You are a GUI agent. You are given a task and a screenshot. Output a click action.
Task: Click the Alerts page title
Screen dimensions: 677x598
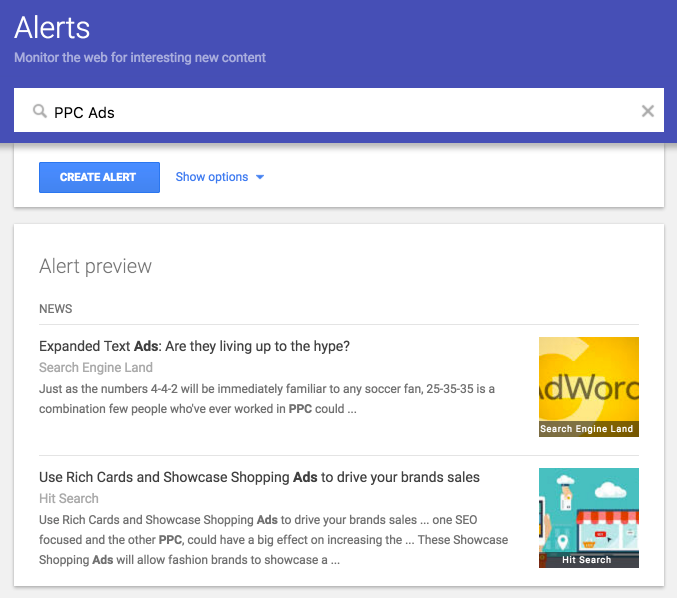point(52,28)
